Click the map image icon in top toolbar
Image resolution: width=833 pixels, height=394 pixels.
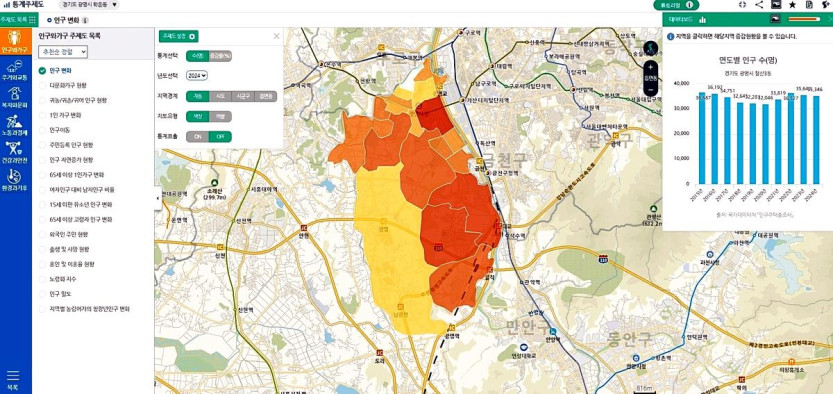[776, 4]
